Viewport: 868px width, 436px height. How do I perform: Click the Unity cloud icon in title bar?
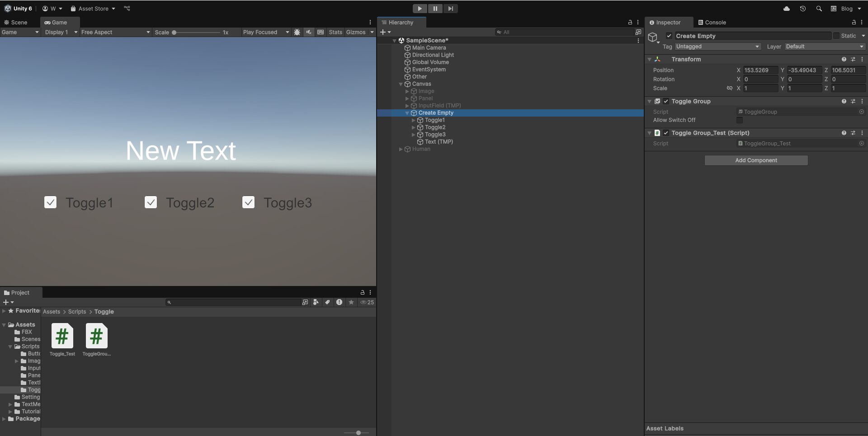click(786, 8)
